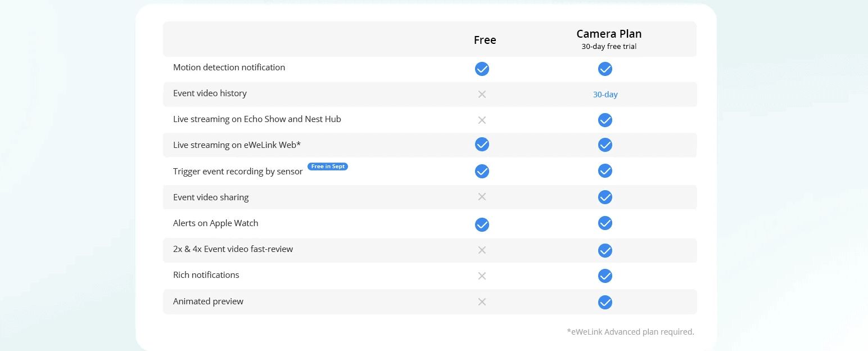Click Free X mark for Rich notifications
The width and height of the screenshot is (868, 351).
tap(482, 276)
